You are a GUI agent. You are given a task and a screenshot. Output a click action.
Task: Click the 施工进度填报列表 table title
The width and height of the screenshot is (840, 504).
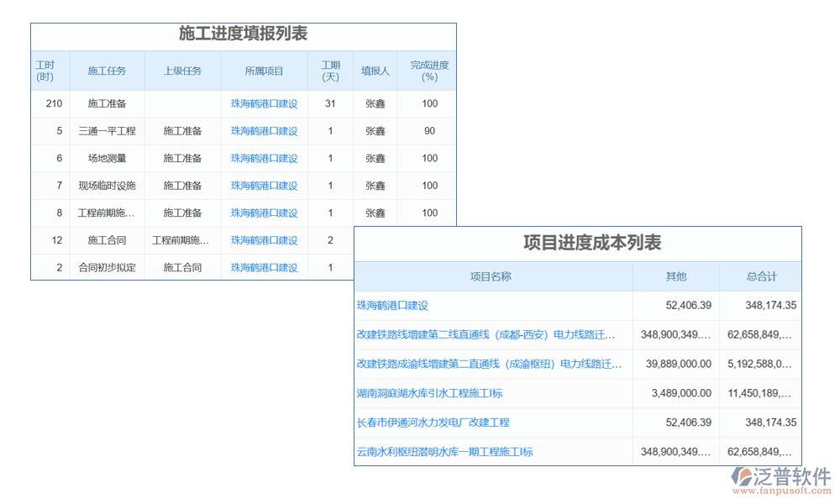click(x=243, y=34)
